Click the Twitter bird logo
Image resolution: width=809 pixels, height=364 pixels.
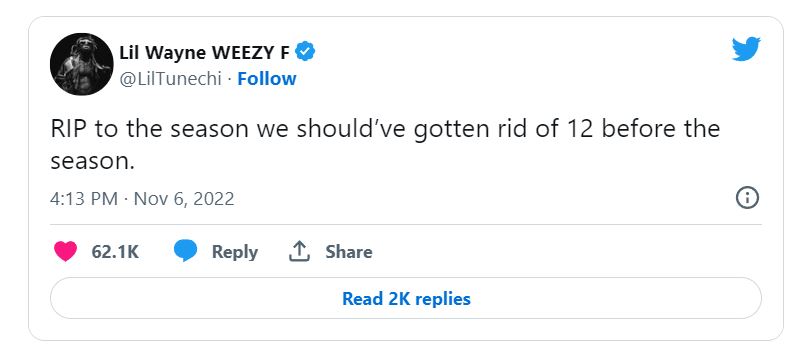tap(746, 49)
